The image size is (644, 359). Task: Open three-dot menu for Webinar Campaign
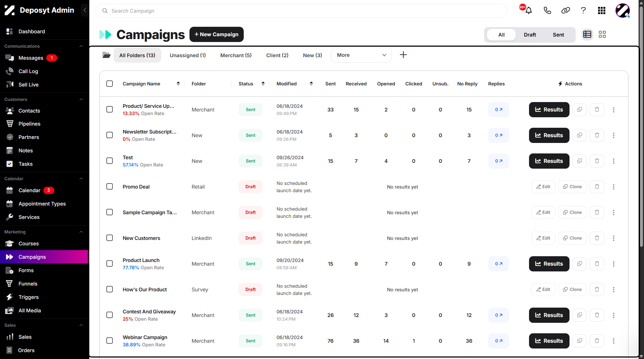pyautogui.click(x=614, y=341)
